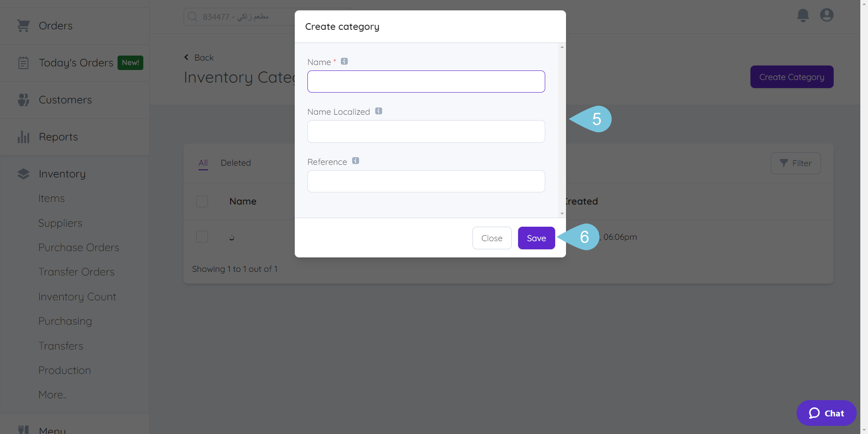Open the Chat support bubble
Image resolution: width=868 pixels, height=434 pixels.
pyautogui.click(x=826, y=413)
